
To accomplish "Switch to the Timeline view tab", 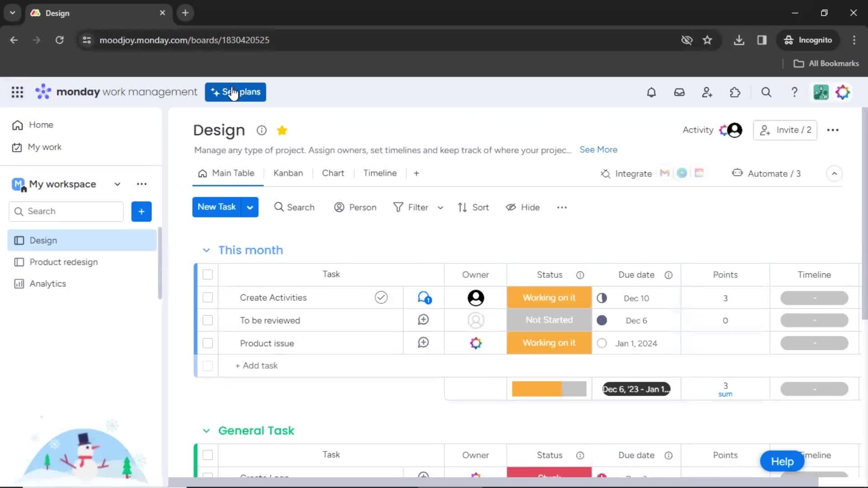I will (x=380, y=174).
